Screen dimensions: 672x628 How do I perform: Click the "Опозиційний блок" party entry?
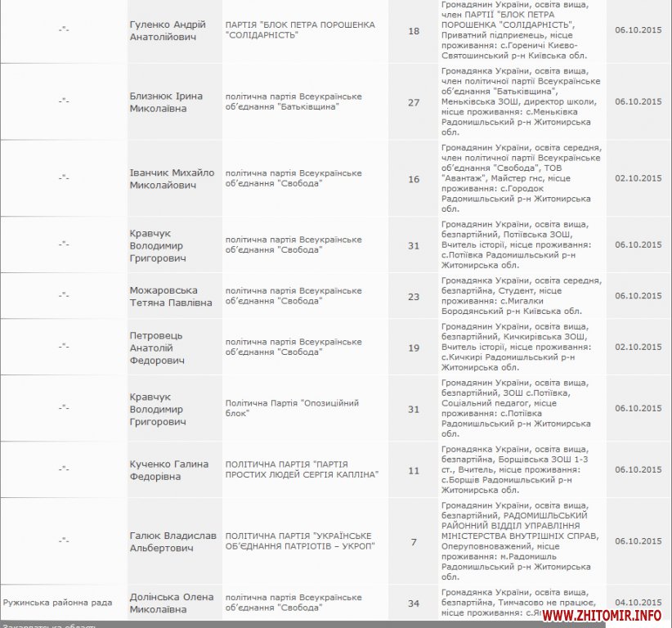[292, 408]
